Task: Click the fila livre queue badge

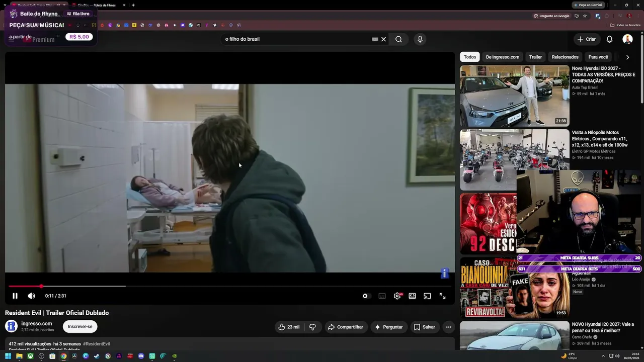Action: 78,14
